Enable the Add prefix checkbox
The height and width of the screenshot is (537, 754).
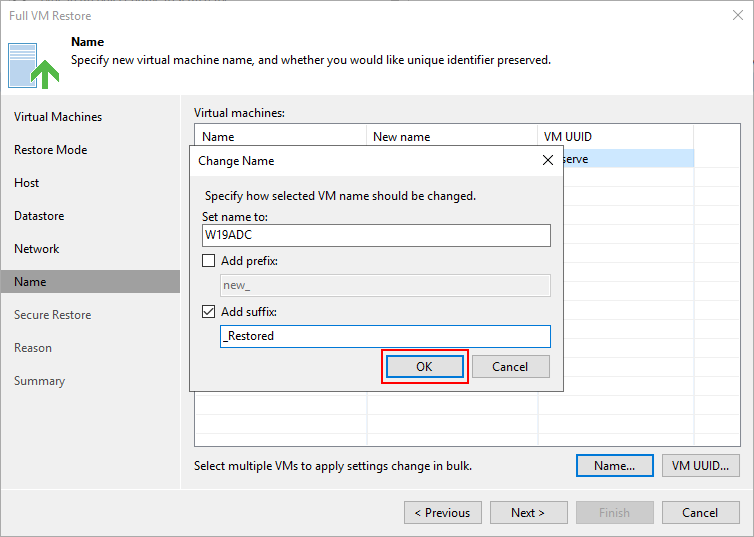[x=208, y=261]
